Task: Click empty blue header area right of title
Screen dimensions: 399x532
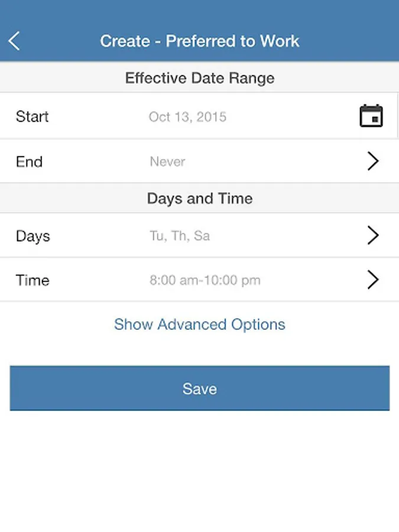Action: (x=349, y=41)
